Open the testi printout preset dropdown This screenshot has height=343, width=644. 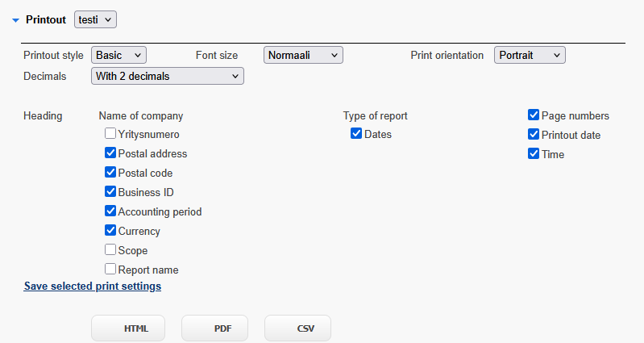(95, 19)
